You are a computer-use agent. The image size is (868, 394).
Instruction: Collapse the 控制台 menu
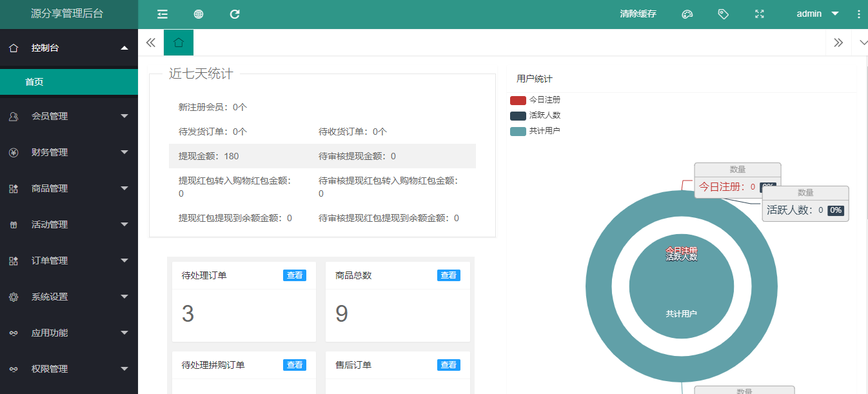point(124,48)
